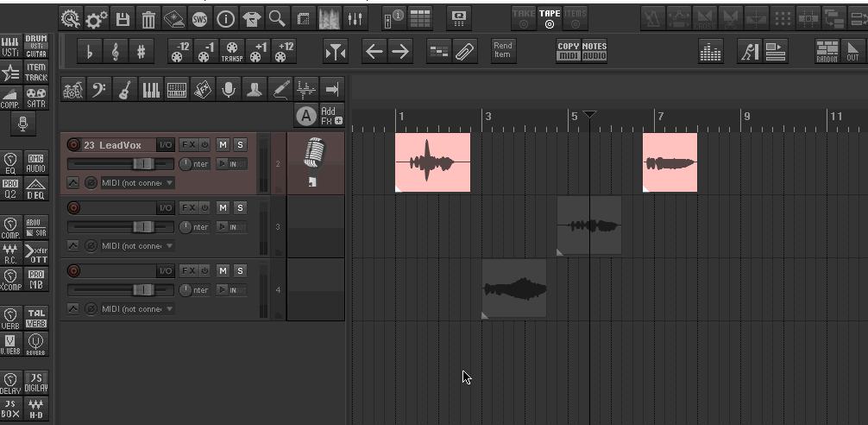Expand envelope button on track 4
The image size is (868, 425).
point(73,309)
